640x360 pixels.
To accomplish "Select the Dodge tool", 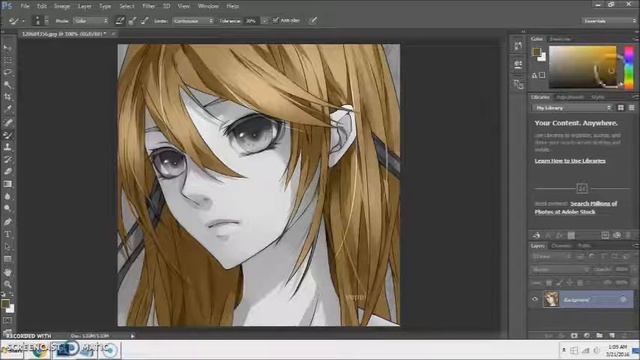I will click(7, 209).
